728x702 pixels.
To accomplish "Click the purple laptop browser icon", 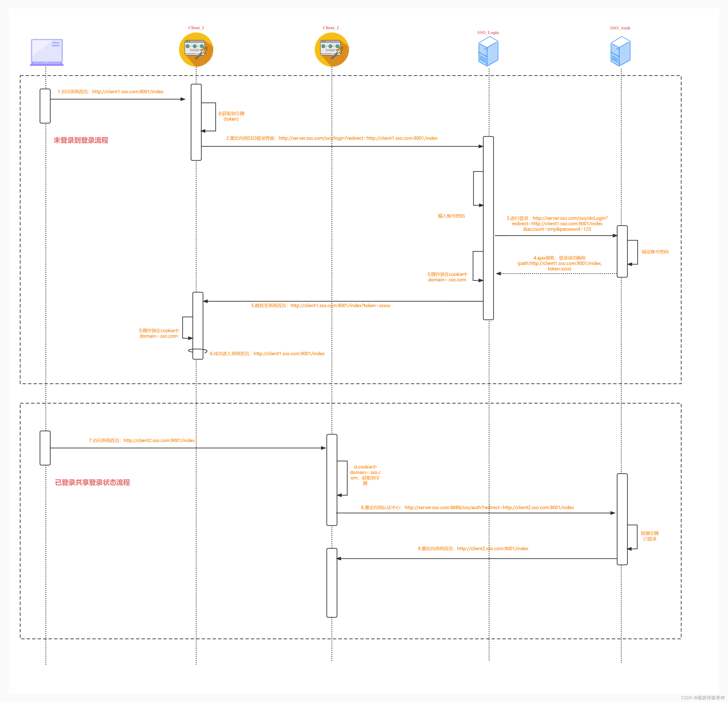I will [47, 52].
